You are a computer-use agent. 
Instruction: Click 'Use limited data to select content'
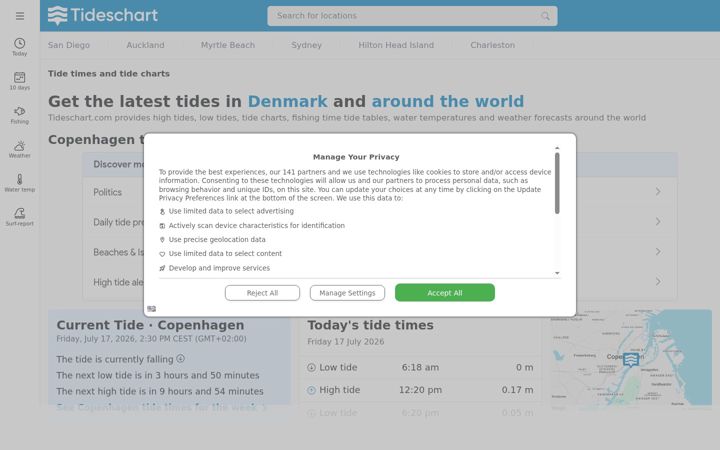coord(225,253)
